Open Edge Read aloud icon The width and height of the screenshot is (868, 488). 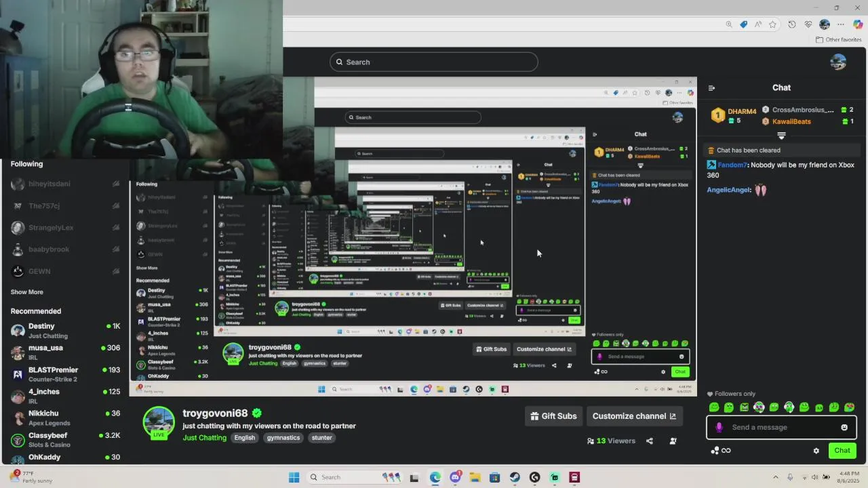point(757,24)
